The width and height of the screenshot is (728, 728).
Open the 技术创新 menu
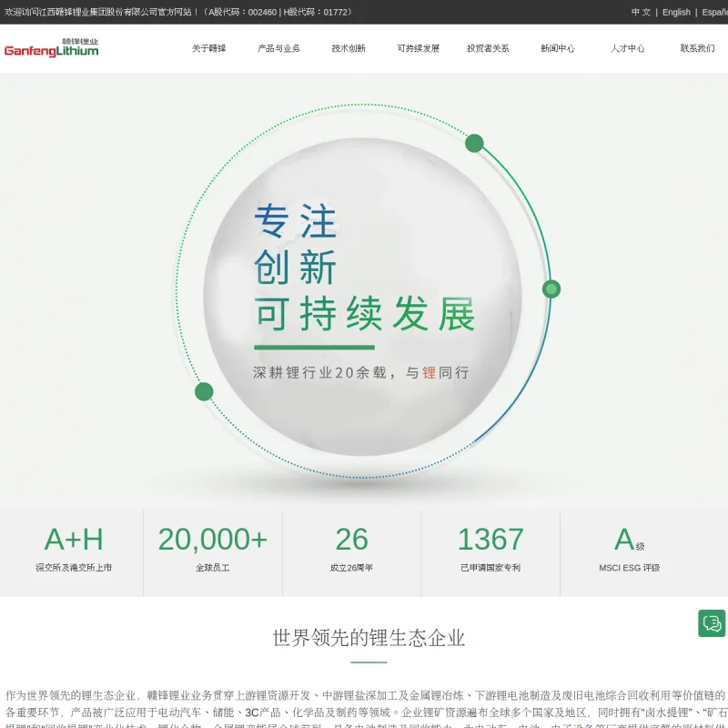click(x=349, y=48)
